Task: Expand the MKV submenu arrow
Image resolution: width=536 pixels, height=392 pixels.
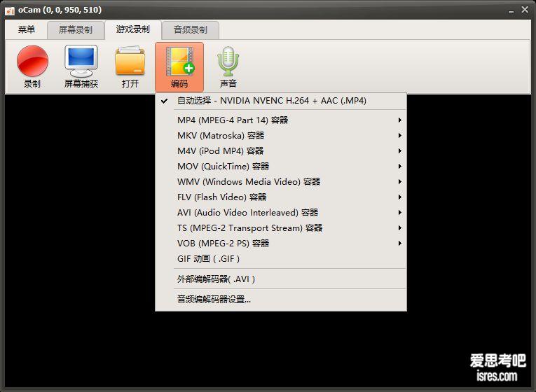Action: click(x=399, y=136)
